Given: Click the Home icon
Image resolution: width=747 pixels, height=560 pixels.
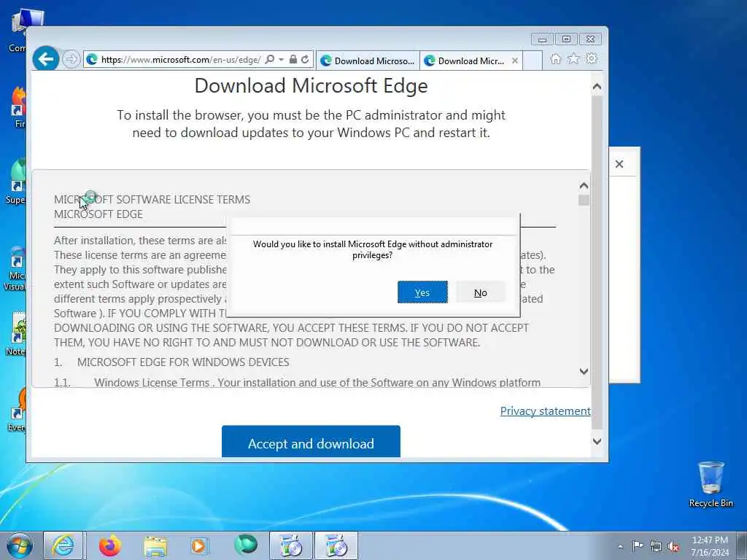Looking at the screenshot, I should click(555, 58).
